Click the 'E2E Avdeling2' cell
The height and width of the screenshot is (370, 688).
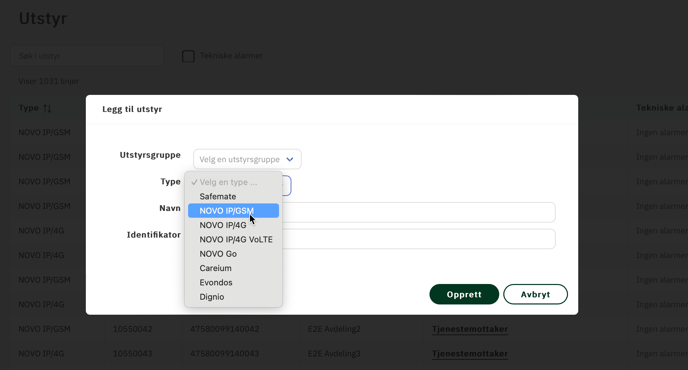tap(334, 329)
